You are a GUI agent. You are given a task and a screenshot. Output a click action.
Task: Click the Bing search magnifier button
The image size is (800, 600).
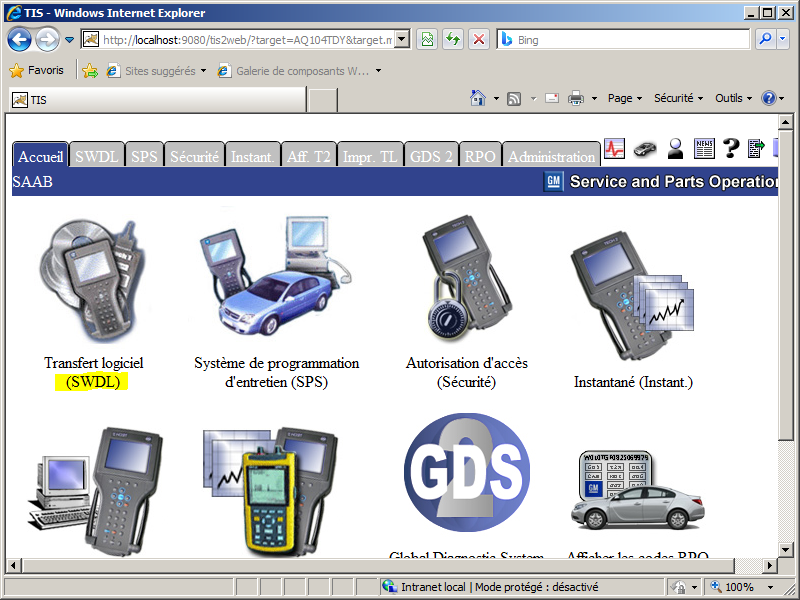coord(765,39)
